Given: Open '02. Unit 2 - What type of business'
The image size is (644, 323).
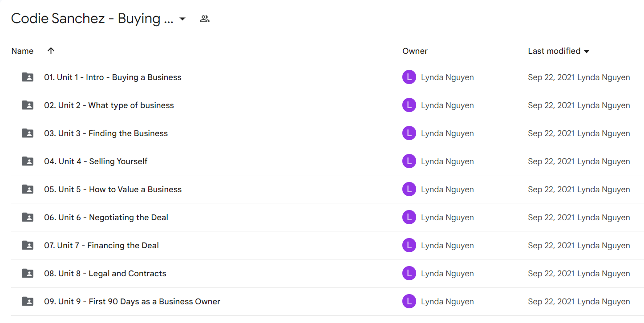Looking at the screenshot, I should [109, 105].
